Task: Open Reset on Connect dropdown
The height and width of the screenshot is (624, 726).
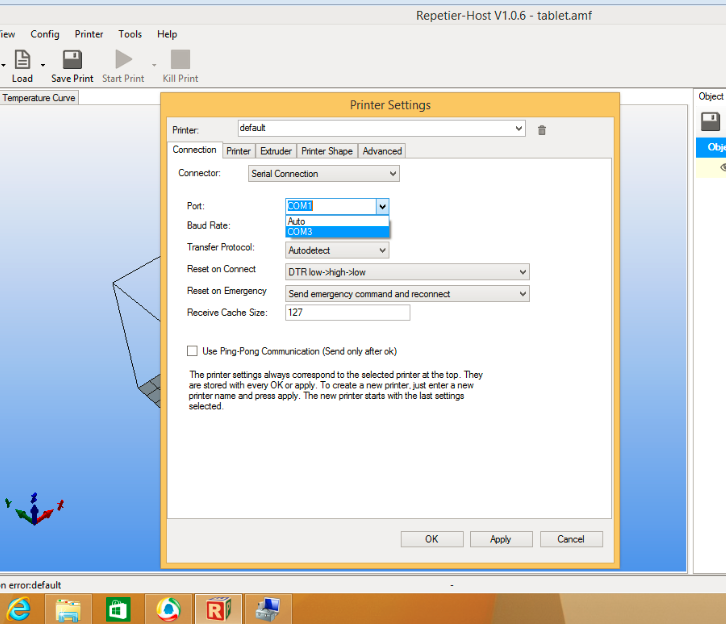Action: click(407, 272)
